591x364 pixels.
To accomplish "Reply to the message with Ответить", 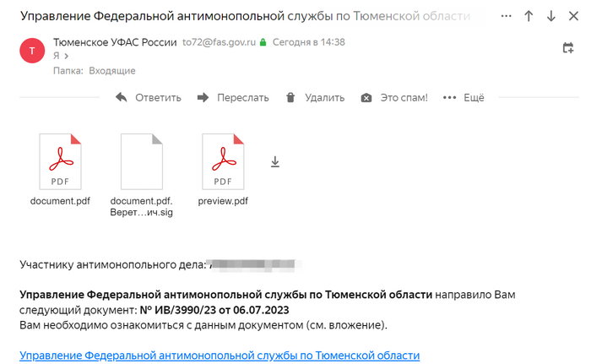I will point(149,97).
